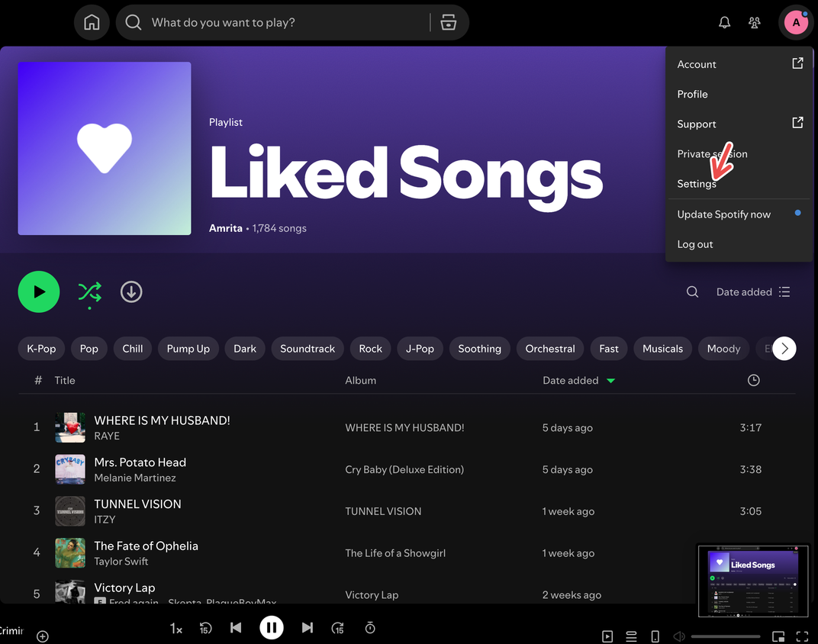Filter by Rock chip
This screenshot has height=644, width=818.
point(370,349)
